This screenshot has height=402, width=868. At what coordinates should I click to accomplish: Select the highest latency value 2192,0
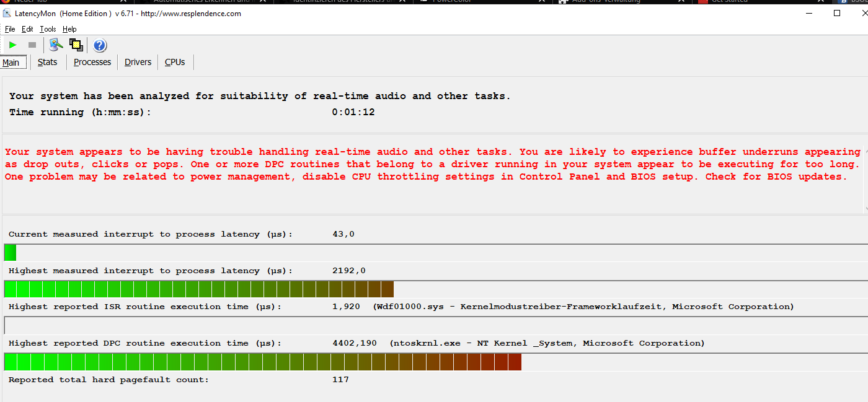[349, 271]
